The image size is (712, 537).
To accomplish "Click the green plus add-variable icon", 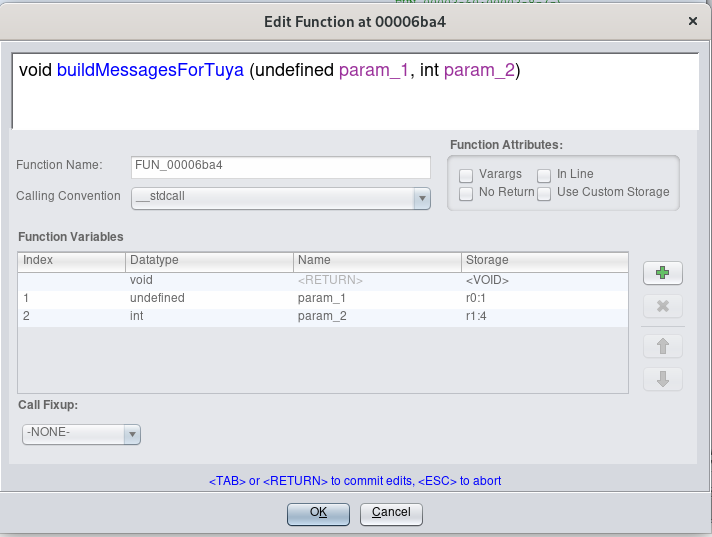I will 661,272.
